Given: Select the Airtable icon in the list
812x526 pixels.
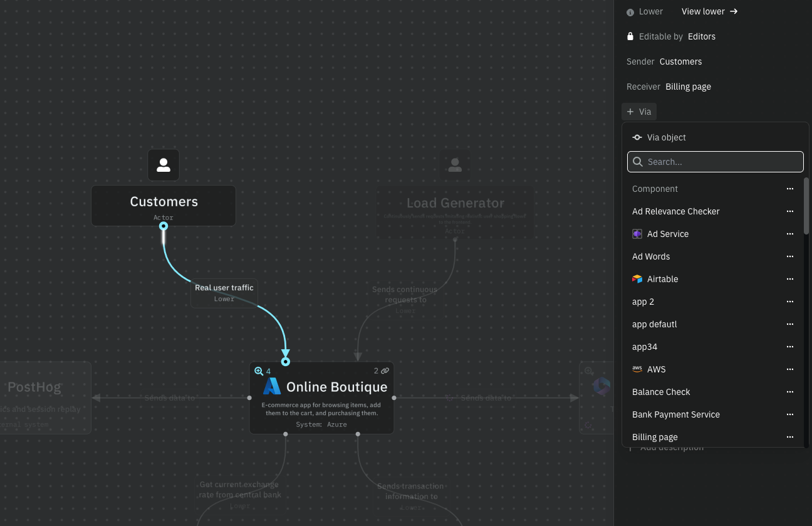Looking at the screenshot, I should click(637, 279).
